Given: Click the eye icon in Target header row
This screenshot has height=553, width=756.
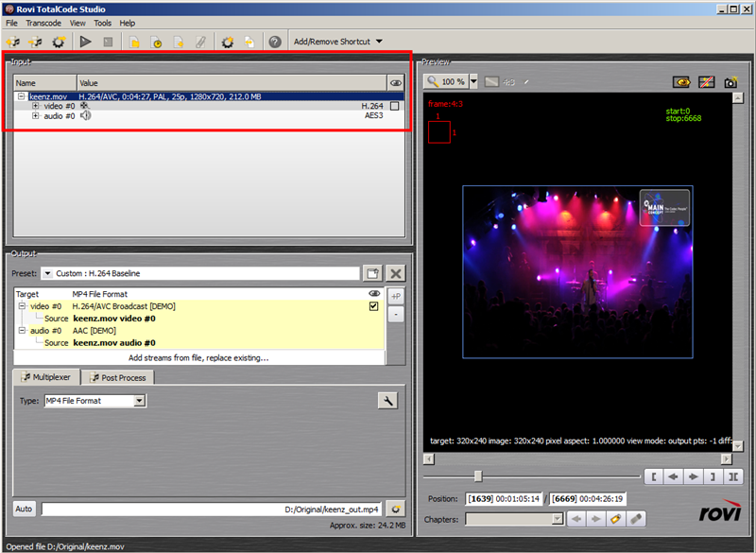Looking at the screenshot, I should (x=374, y=294).
